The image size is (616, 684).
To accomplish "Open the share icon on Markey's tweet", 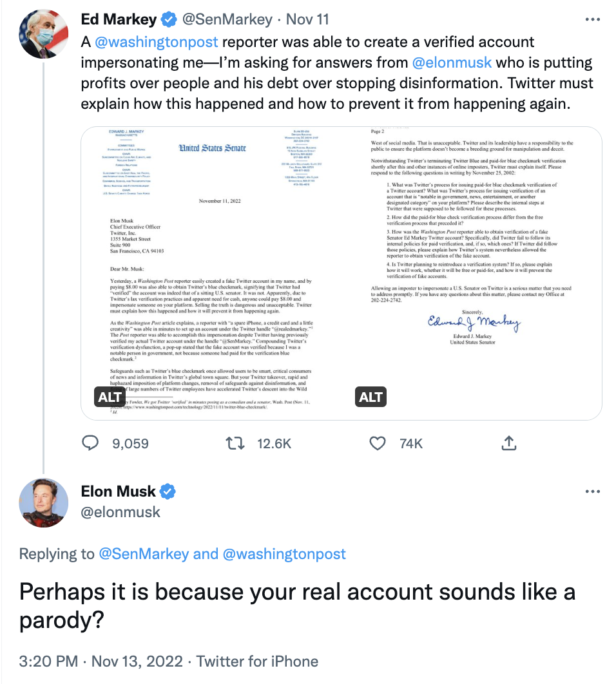I will 509,443.
